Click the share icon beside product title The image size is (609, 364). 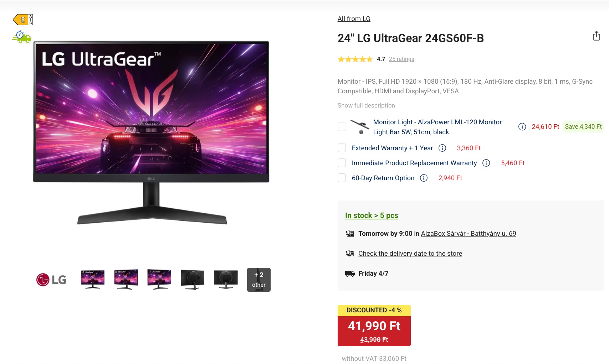(x=597, y=36)
